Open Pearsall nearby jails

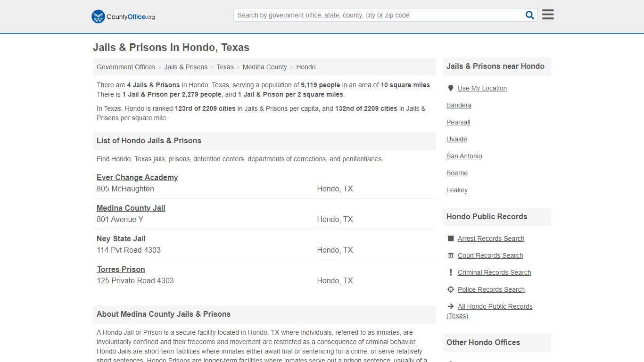[458, 122]
